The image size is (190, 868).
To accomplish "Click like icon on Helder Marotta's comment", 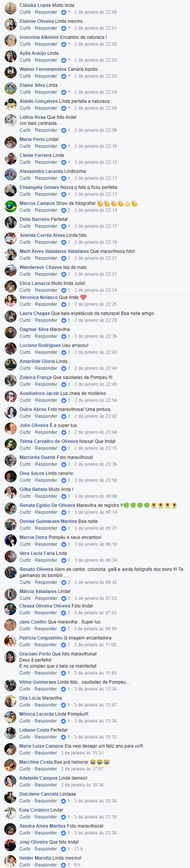I will point(64,865).
